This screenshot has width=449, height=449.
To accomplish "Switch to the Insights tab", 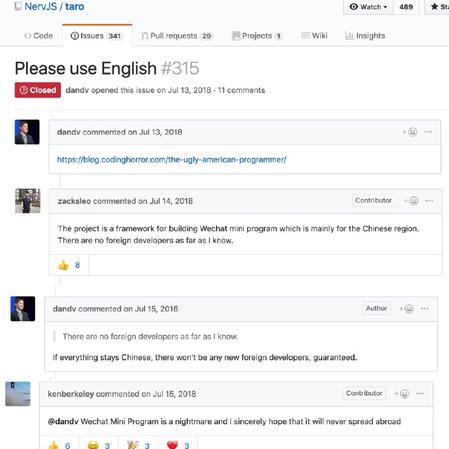I will pos(365,36).
